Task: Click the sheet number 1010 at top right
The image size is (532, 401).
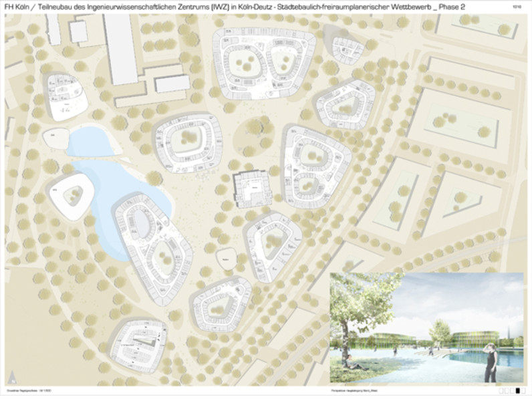Action: pyautogui.click(x=517, y=5)
